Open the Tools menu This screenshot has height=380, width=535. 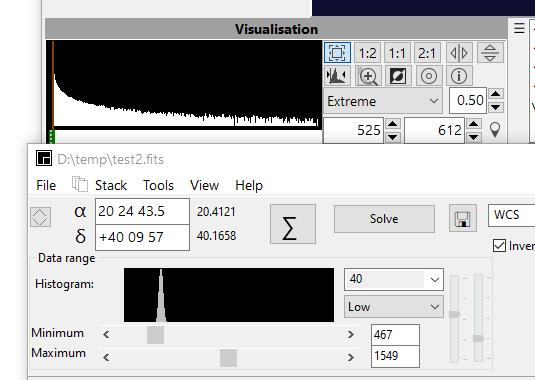pyautogui.click(x=158, y=185)
